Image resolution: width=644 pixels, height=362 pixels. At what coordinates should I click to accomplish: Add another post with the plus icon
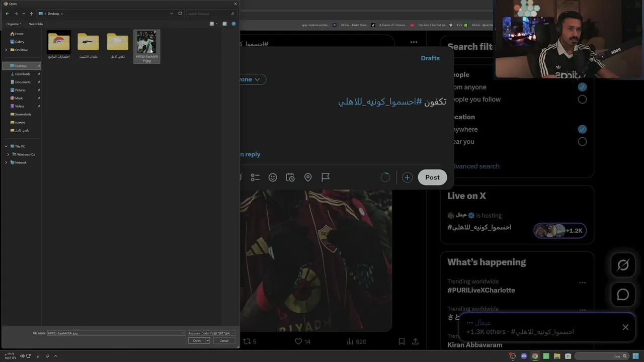(x=407, y=177)
